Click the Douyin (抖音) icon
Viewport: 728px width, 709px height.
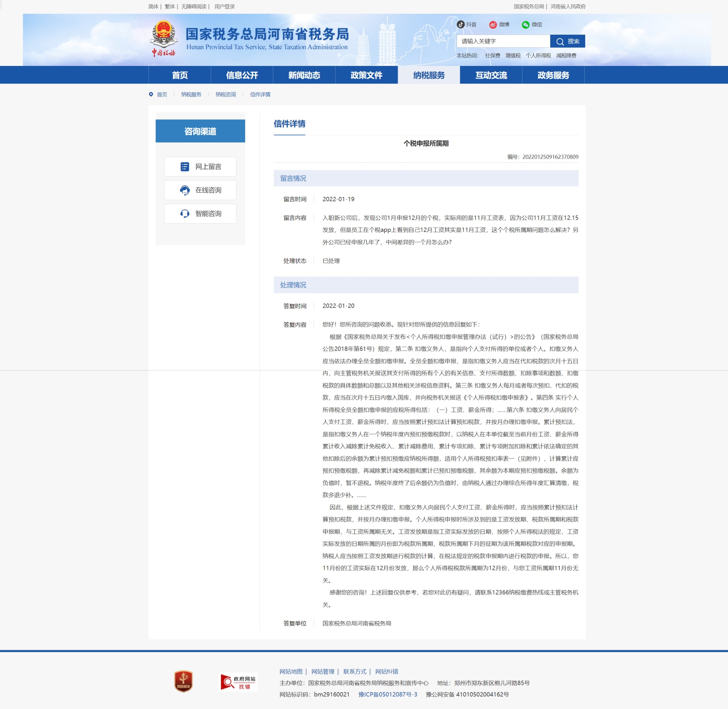[x=461, y=25]
